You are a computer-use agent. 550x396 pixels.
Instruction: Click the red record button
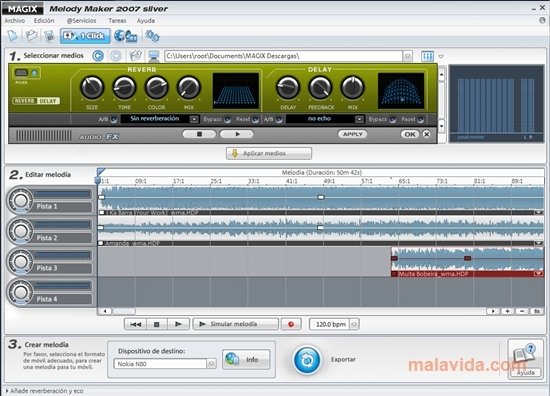click(x=291, y=324)
